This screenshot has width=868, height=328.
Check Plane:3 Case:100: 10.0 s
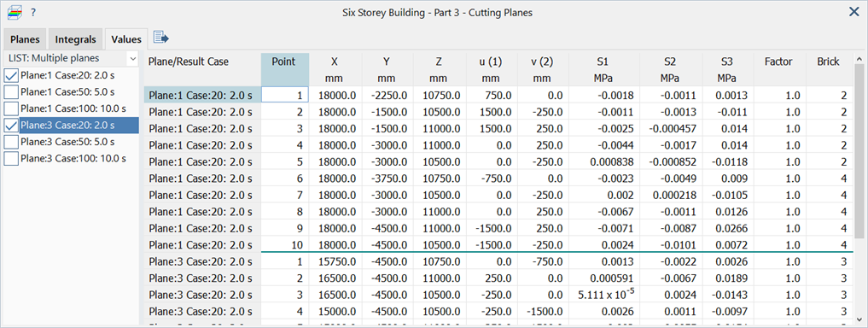11,159
